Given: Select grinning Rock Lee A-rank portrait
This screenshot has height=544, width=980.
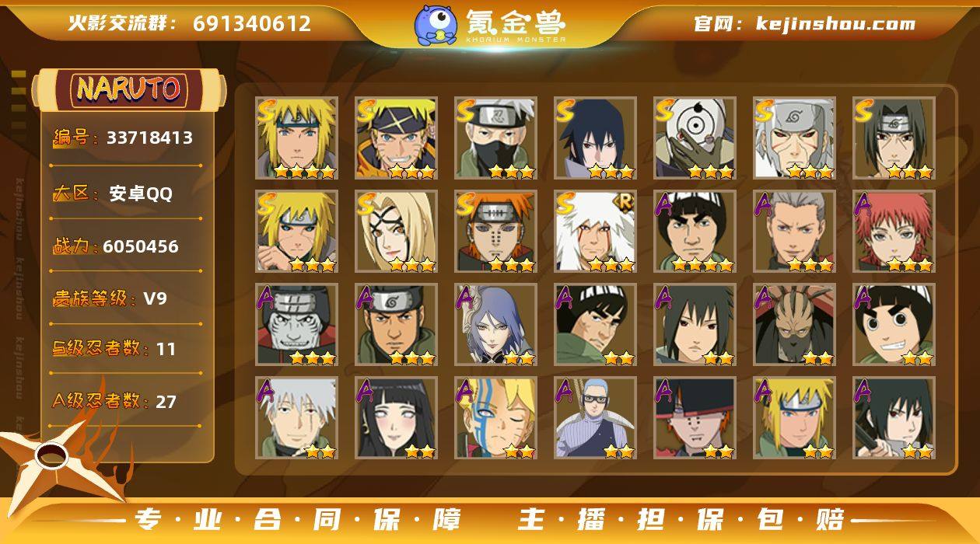Looking at the screenshot, I should pyautogui.click(x=894, y=324).
